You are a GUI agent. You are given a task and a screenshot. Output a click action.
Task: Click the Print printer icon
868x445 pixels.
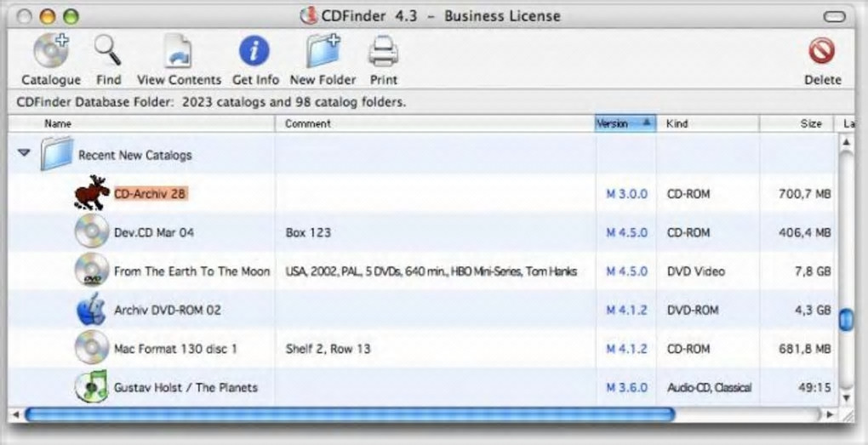(x=383, y=51)
